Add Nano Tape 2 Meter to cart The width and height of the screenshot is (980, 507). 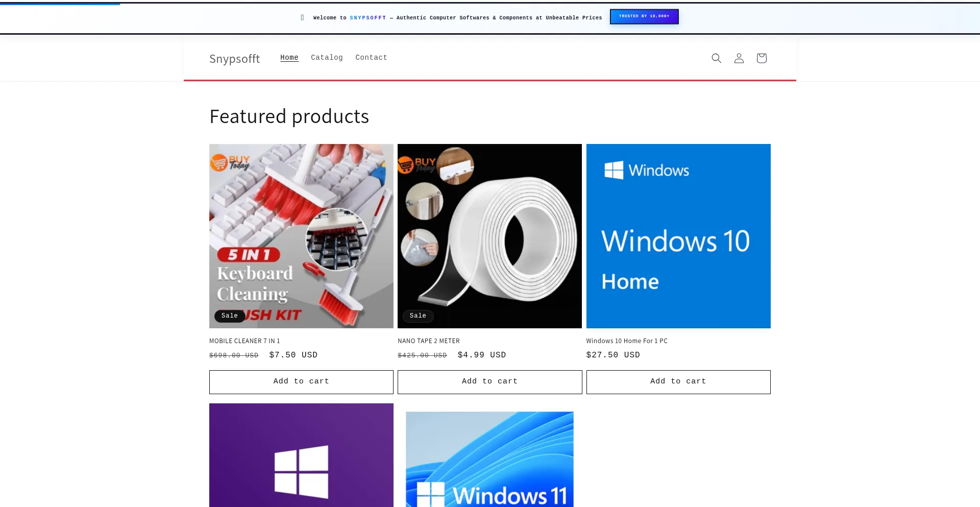point(489,381)
